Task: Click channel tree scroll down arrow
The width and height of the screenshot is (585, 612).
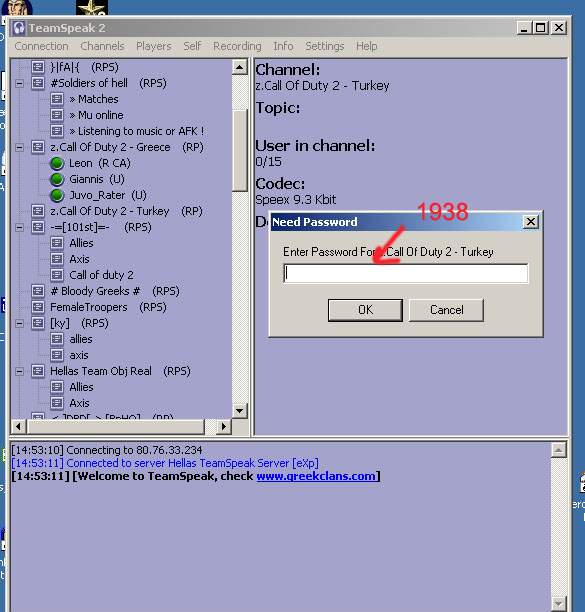Action: click(x=240, y=411)
